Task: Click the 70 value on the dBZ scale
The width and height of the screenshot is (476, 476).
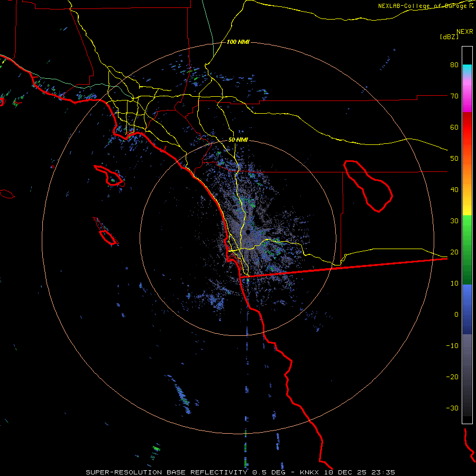Action: [x=454, y=96]
